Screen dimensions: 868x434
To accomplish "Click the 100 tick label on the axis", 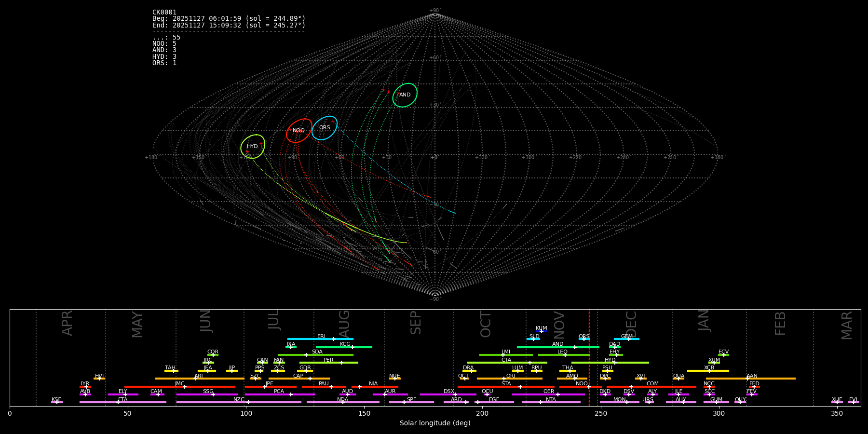I will point(246,414).
